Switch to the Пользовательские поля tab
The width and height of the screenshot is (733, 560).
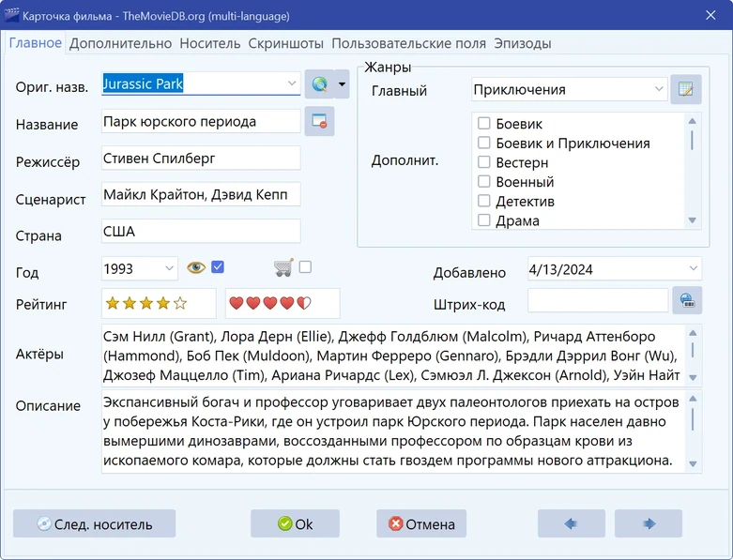click(408, 43)
